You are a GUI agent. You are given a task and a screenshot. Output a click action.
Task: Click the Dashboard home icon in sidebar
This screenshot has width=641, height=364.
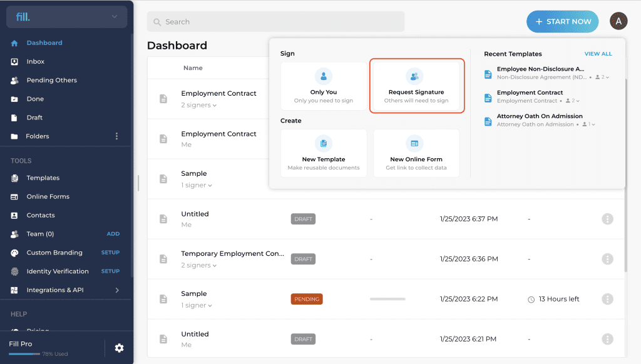coord(14,43)
